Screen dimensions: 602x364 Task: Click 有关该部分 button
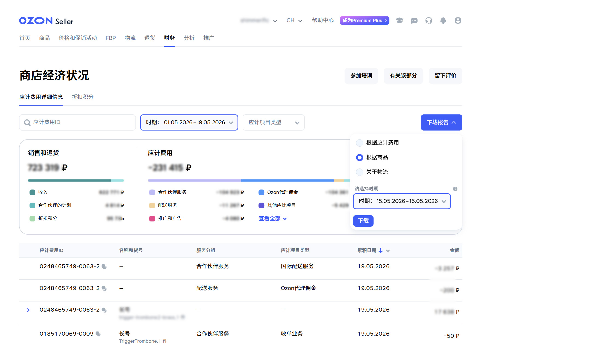(x=403, y=76)
